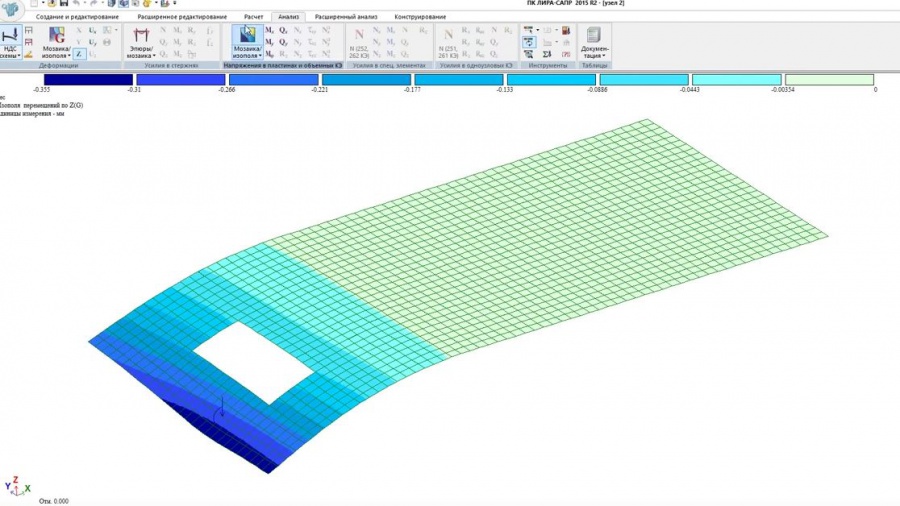Click the rectangular opening in the plate mesh
The width and height of the screenshot is (900, 506).
pyautogui.click(x=254, y=361)
